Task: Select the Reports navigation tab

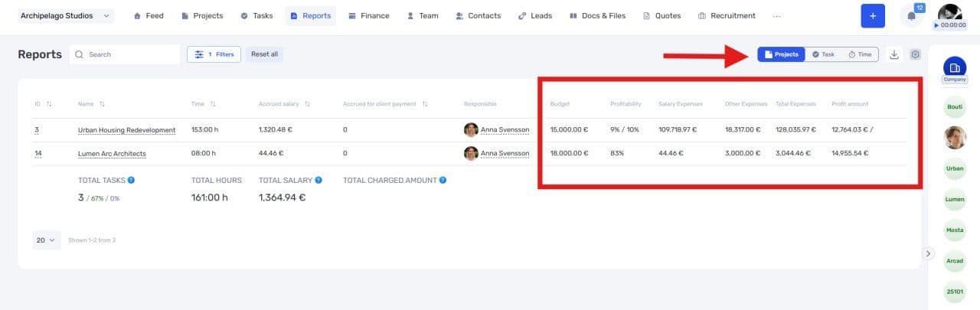Action: tap(310, 15)
